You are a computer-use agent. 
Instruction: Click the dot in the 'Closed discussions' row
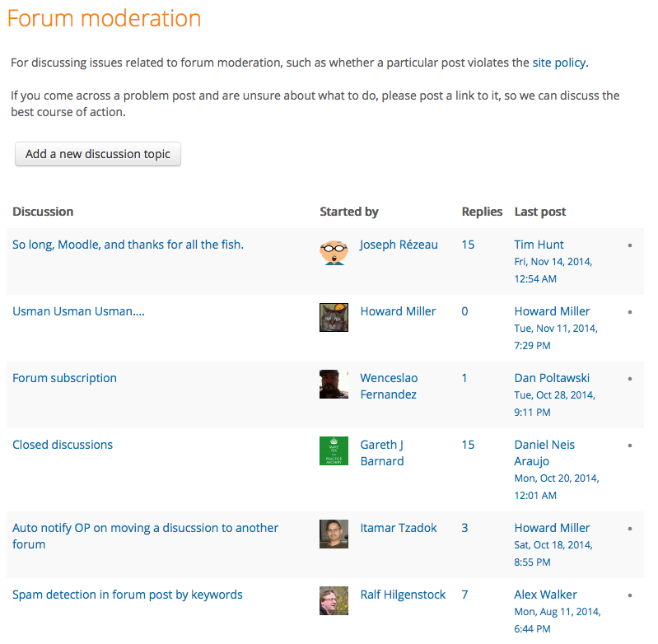pyautogui.click(x=630, y=446)
